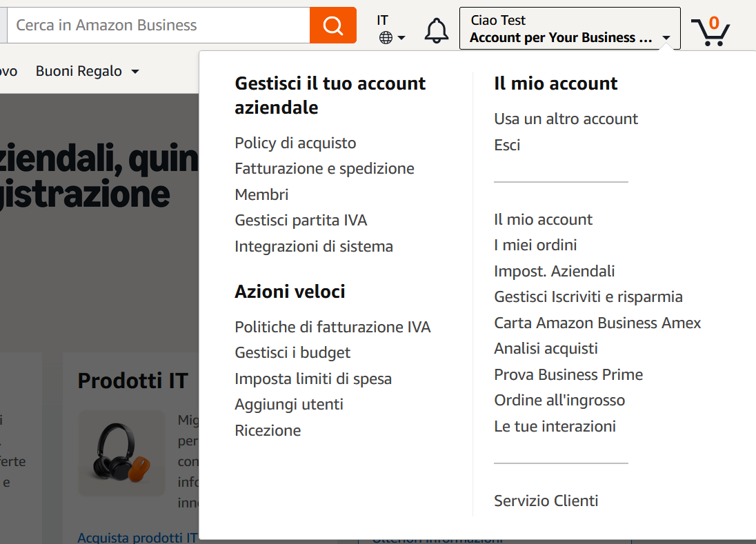Click the headphones product thumbnail

pyautogui.click(x=121, y=453)
